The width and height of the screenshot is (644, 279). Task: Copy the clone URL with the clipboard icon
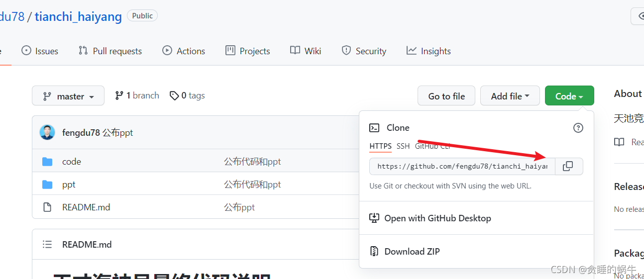coord(568,166)
